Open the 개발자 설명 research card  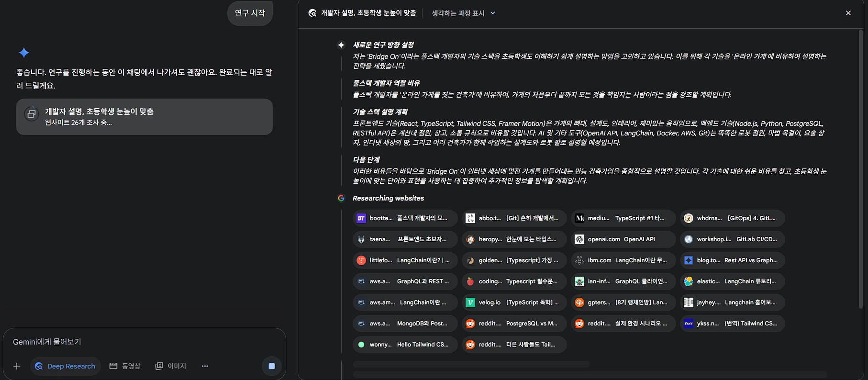144,117
